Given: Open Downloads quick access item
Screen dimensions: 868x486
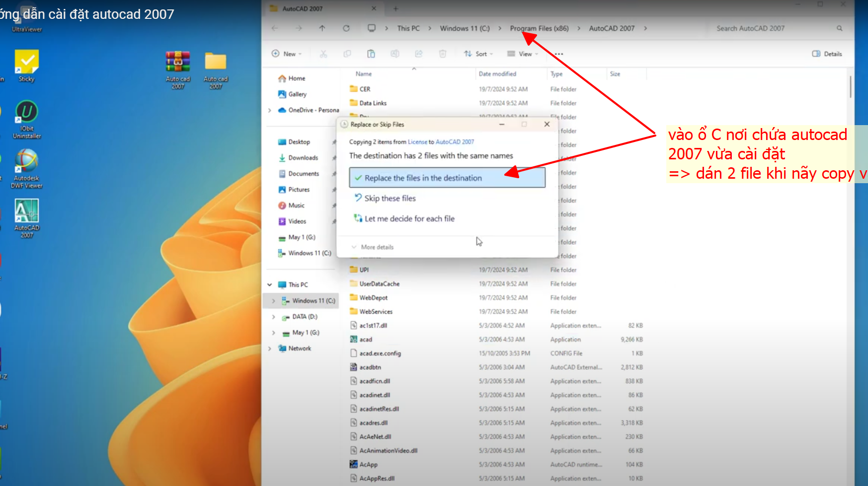Looking at the screenshot, I should pos(298,158).
